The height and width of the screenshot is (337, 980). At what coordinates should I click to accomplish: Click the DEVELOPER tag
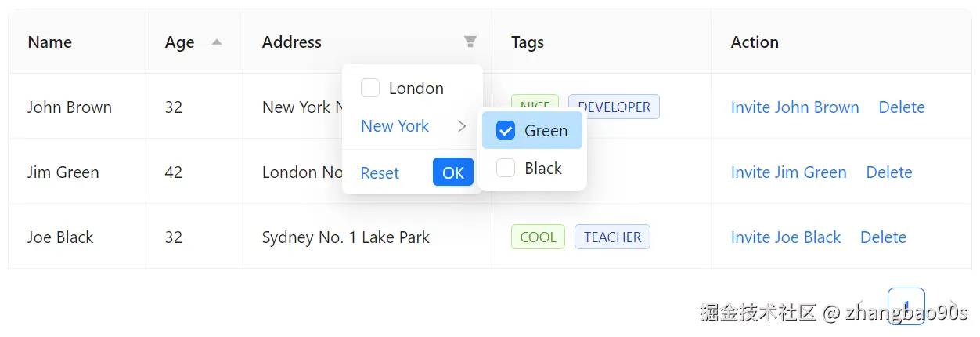614,107
